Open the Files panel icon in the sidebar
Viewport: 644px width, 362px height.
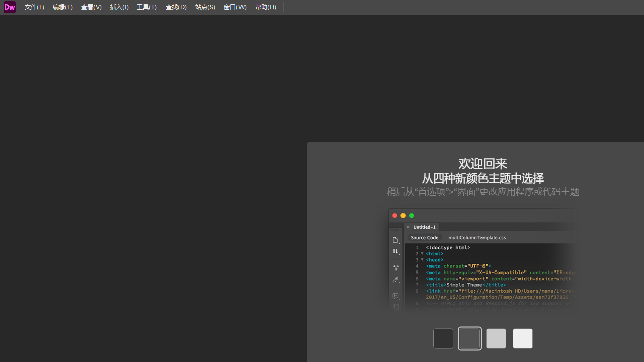coord(396,240)
